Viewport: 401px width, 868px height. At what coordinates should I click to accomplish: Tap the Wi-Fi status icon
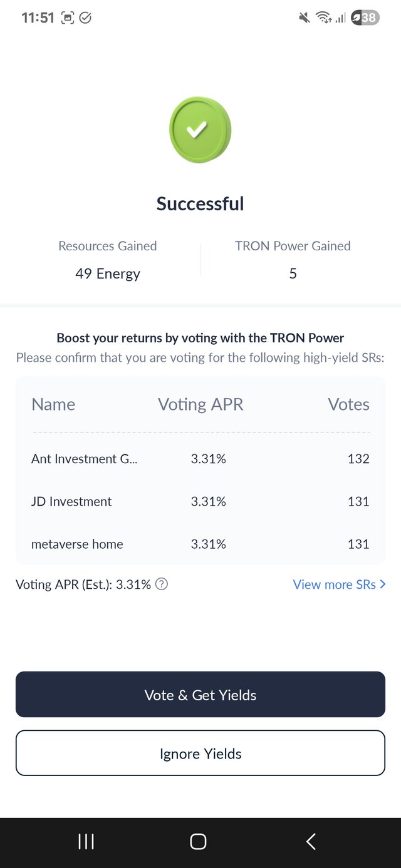point(323,18)
